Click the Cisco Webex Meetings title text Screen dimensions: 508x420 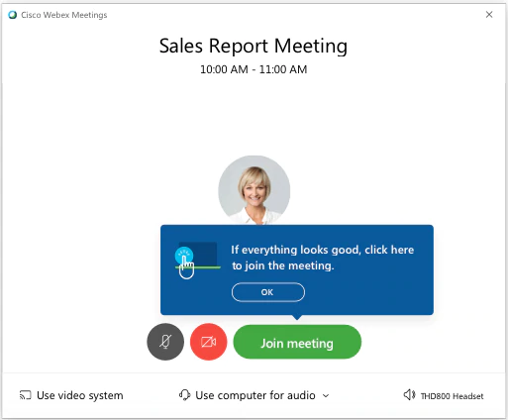click(64, 15)
